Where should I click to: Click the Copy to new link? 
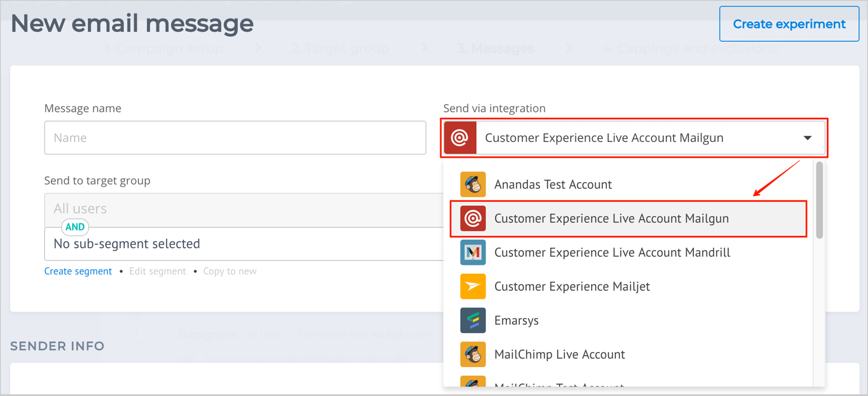230,271
